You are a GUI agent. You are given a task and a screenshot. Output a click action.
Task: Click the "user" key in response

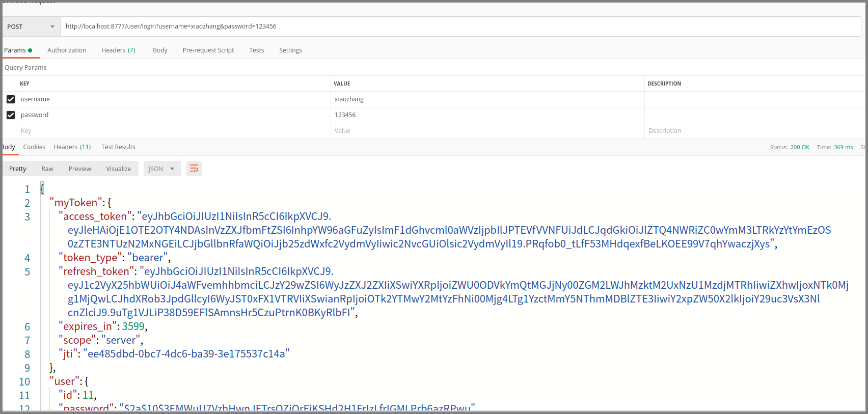65,381
